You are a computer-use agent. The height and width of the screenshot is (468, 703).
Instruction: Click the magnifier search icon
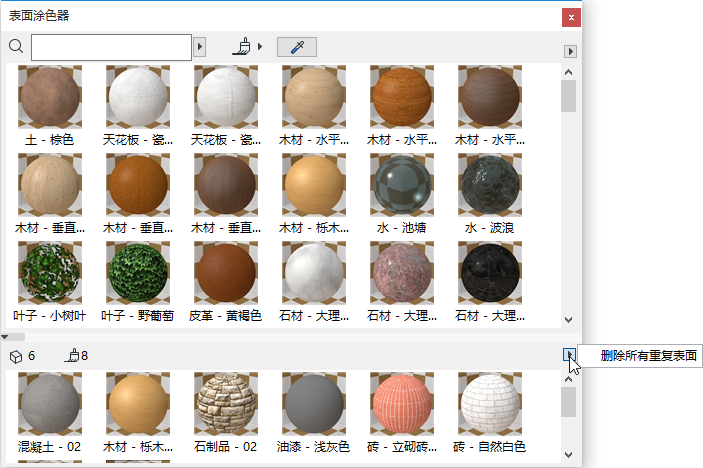(x=15, y=47)
